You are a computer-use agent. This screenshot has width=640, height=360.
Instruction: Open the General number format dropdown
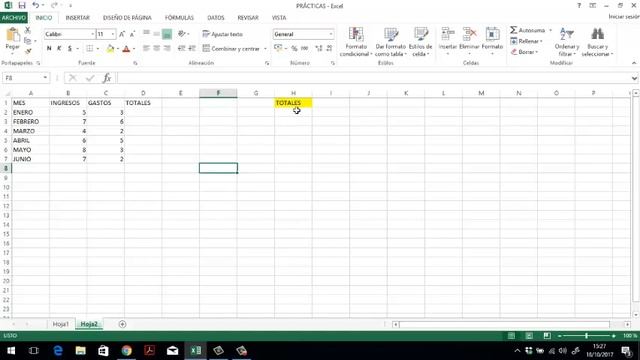click(x=331, y=34)
